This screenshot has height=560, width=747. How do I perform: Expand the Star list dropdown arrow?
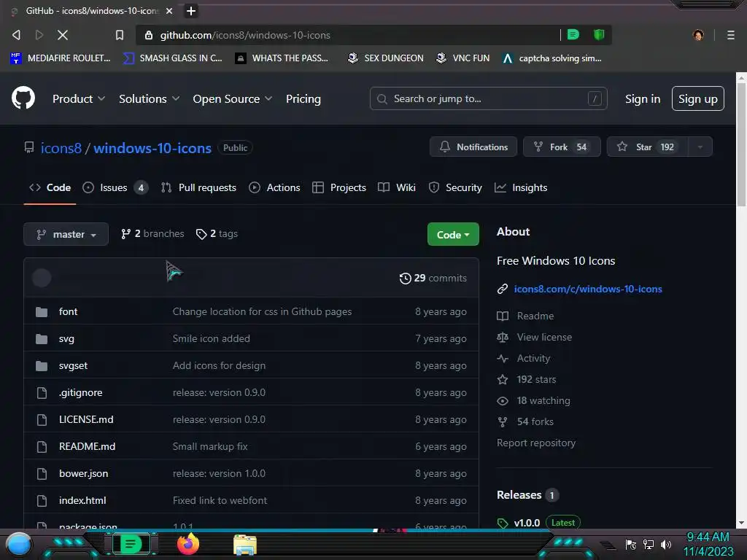point(700,147)
